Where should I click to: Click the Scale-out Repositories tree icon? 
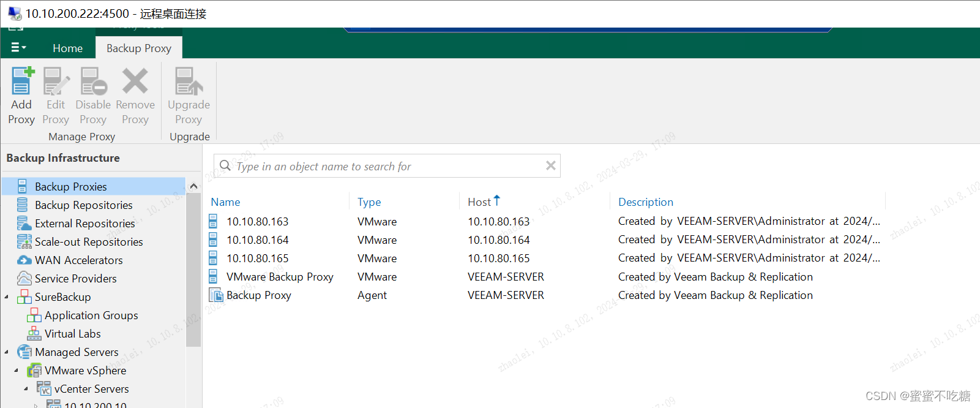pyautogui.click(x=24, y=241)
